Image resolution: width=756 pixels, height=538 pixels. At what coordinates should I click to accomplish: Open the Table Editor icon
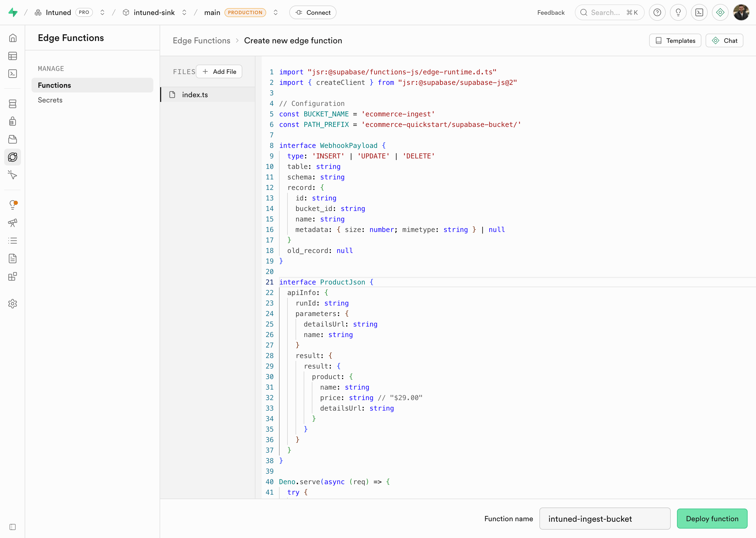tap(13, 56)
